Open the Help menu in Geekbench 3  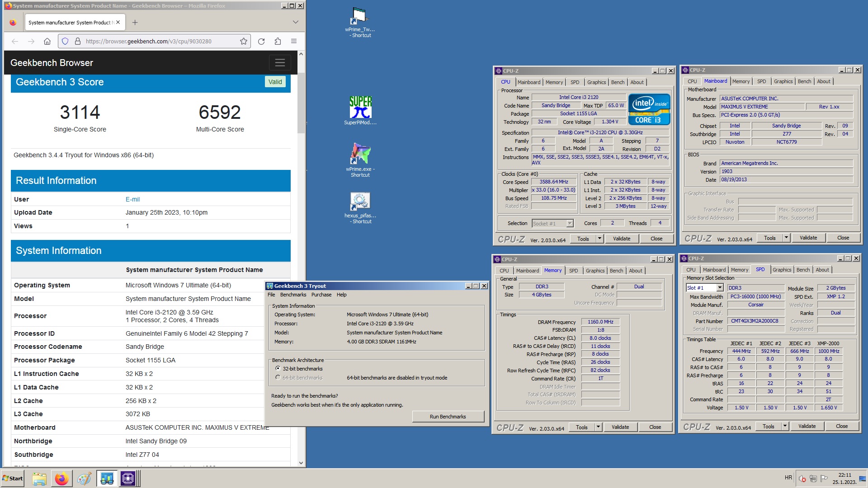pos(341,295)
